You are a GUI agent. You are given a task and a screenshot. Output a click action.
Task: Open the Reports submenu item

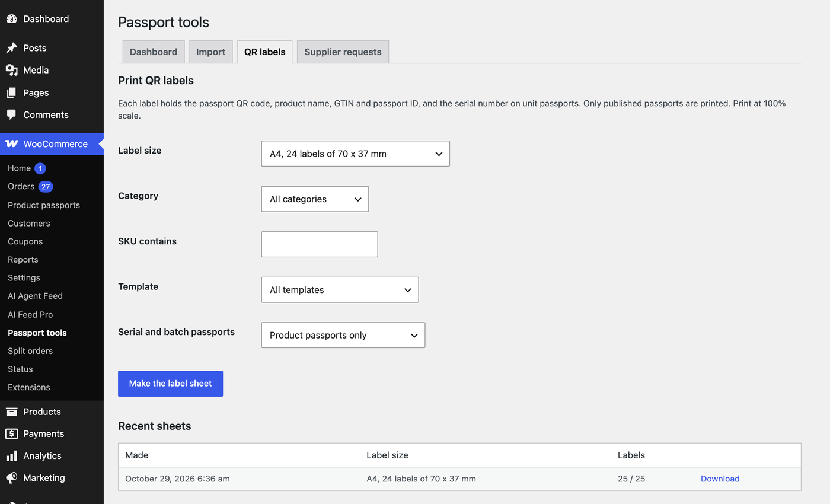click(23, 260)
